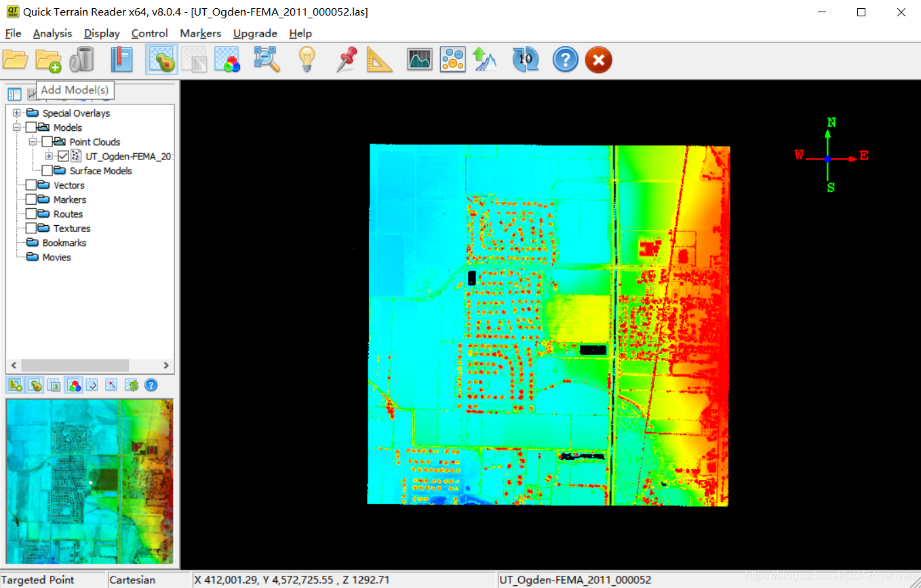This screenshot has width=921, height=588.
Task: Click the Open Model folder icon
Action: pos(15,60)
